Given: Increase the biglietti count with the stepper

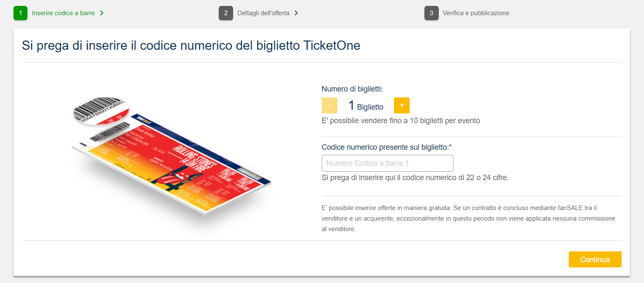Looking at the screenshot, I should 402,105.
